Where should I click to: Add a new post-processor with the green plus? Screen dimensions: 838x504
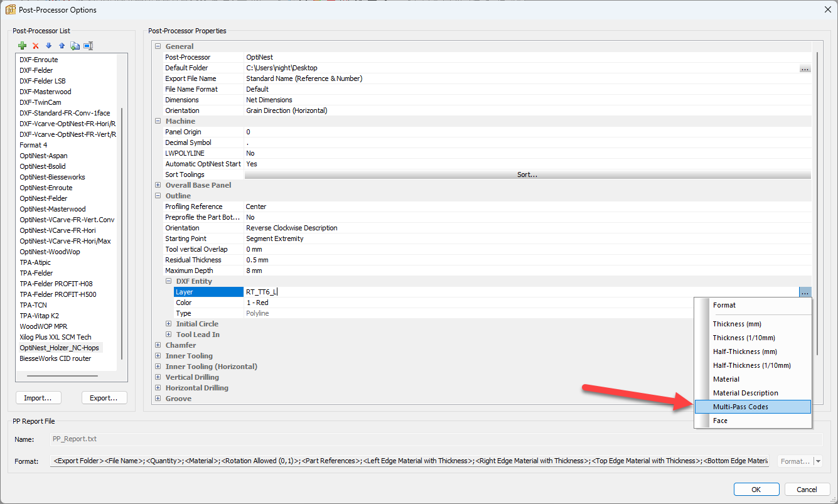pos(23,46)
